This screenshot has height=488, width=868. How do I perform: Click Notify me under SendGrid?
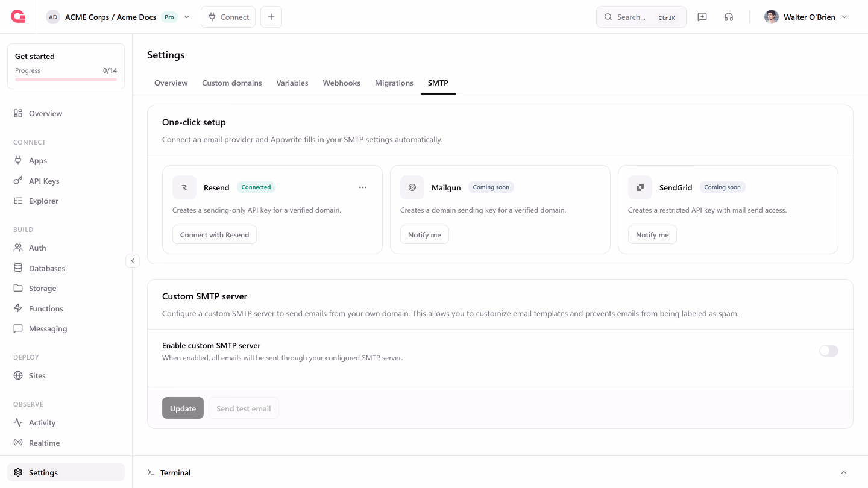click(652, 234)
